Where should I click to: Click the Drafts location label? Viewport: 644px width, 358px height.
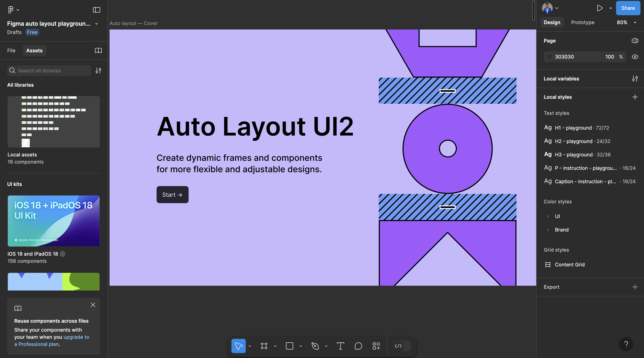pos(14,32)
